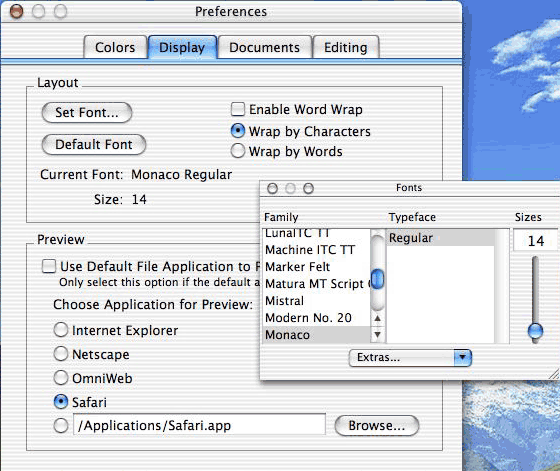The width and height of the screenshot is (560, 471).
Task: Select Modern No. 20 font family
Action: [x=316, y=317]
